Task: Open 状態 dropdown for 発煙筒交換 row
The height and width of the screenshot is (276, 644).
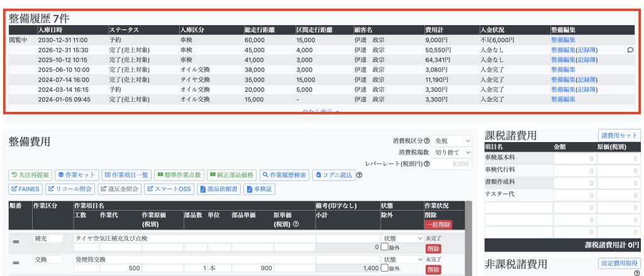Action: click(x=402, y=259)
